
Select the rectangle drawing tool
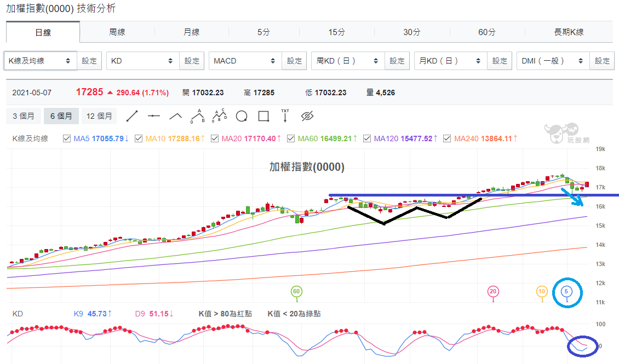[263, 117]
